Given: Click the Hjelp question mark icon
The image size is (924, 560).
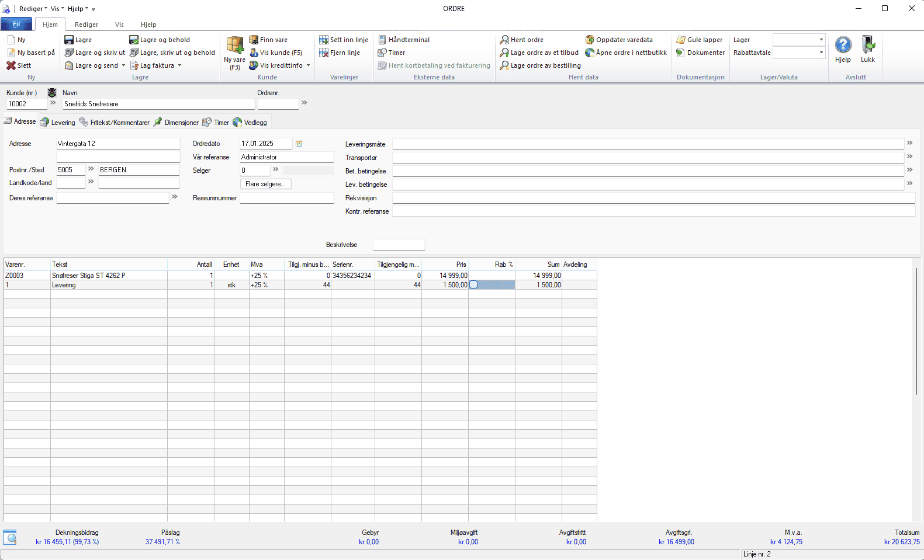Looking at the screenshot, I should [x=843, y=45].
